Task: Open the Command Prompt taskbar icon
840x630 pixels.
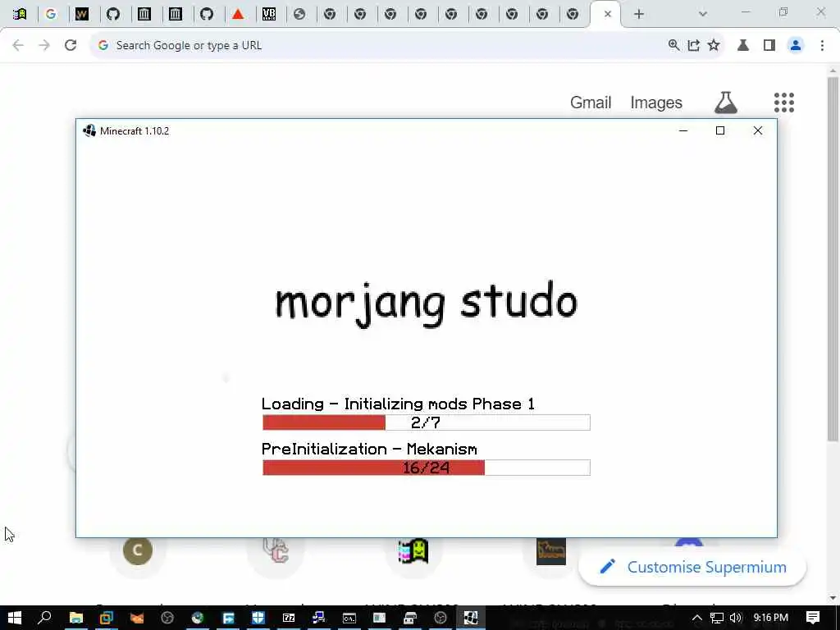Action: point(349,618)
